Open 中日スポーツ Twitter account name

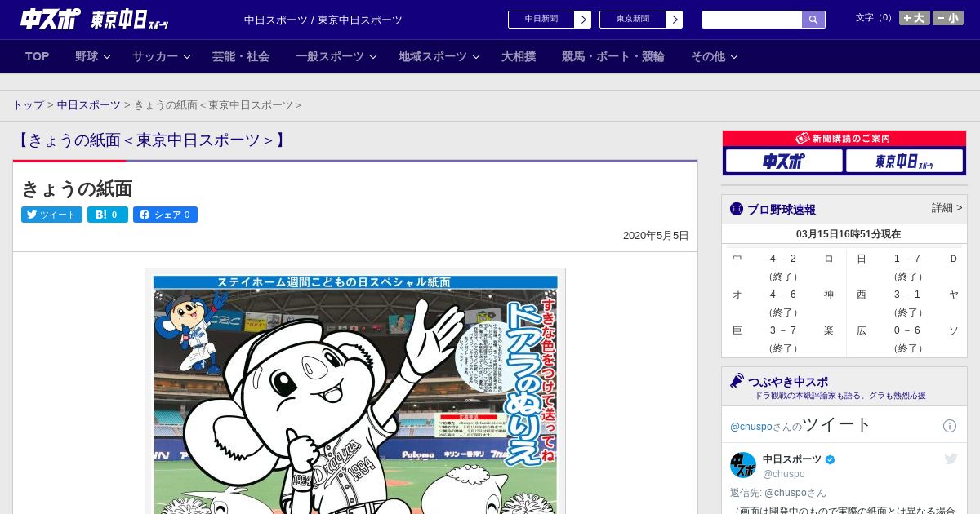[x=792, y=459]
